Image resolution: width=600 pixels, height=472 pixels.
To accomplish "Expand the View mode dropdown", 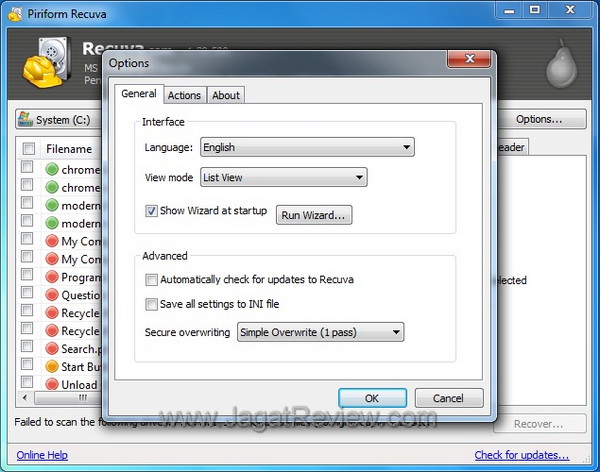I will coord(283,178).
